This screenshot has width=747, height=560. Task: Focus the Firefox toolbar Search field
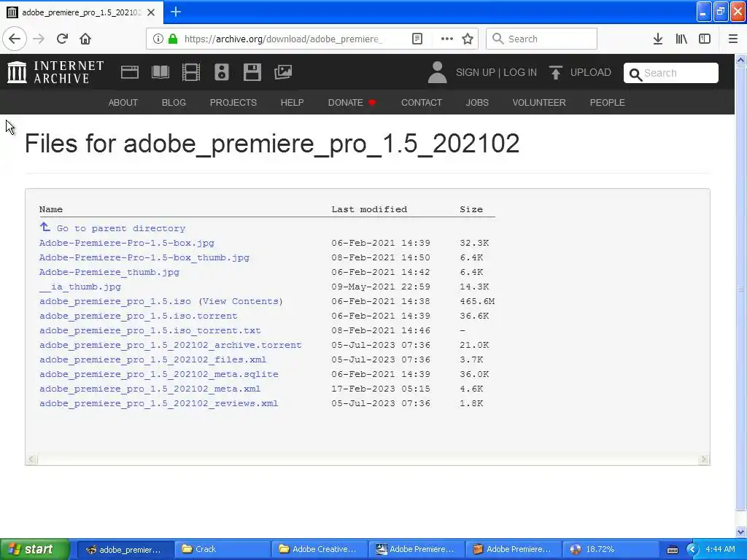click(541, 39)
